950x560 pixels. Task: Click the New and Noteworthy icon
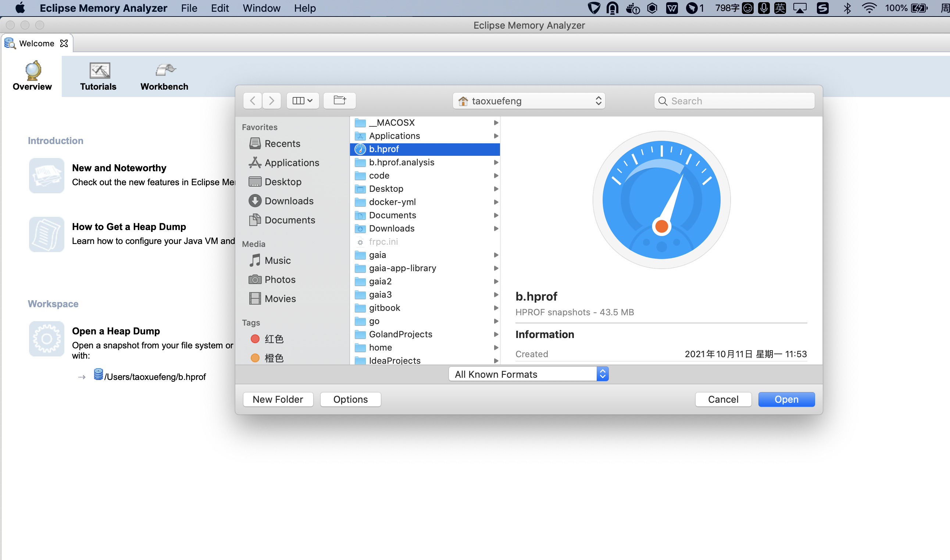click(46, 176)
